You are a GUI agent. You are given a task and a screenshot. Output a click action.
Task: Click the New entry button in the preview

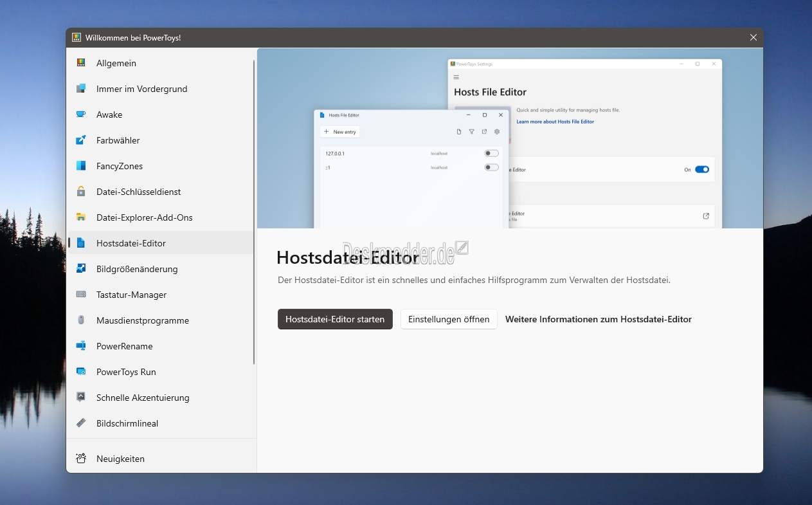click(x=340, y=132)
